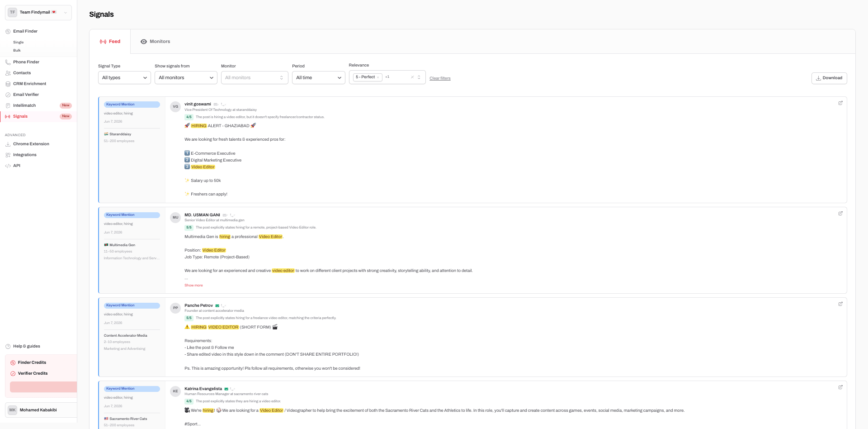Click the Staranddaisy company name
The height and width of the screenshot is (429, 868).
click(120, 134)
